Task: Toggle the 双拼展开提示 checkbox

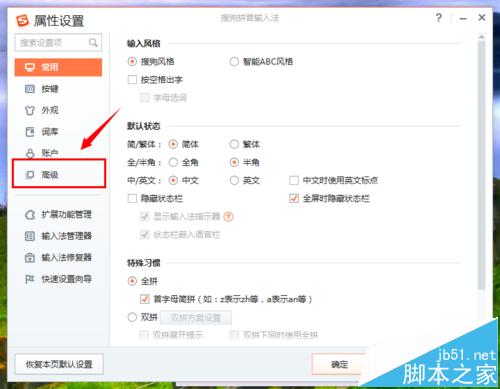Action: tap(144, 335)
